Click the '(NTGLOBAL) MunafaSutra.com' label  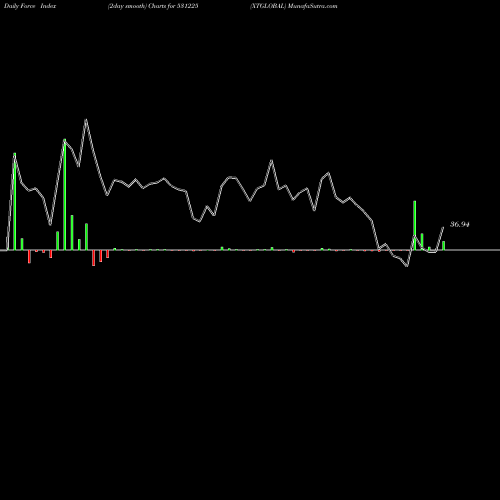pos(294,6)
